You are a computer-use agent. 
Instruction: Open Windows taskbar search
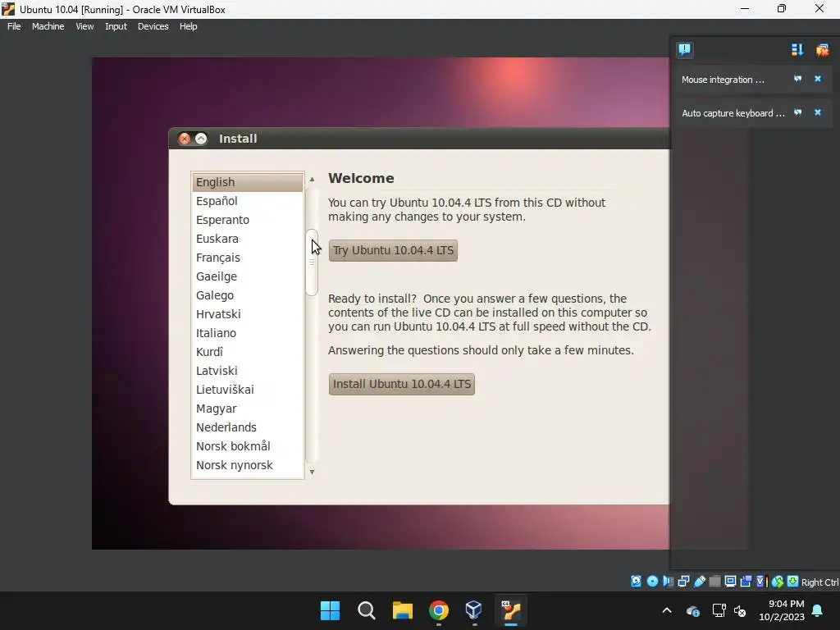tap(367, 610)
